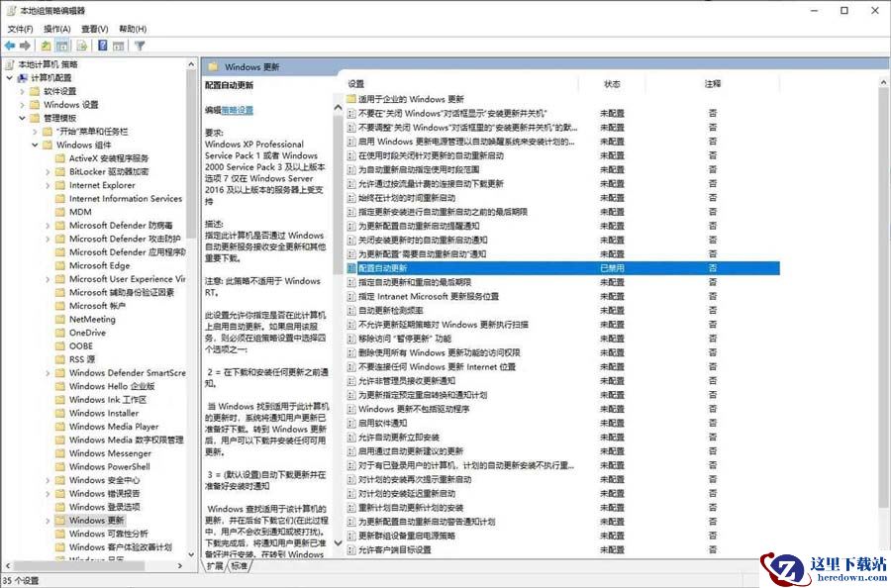This screenshot has width=891, height=588.
Task: Click the 策略设置 edit link
Action: 237,110
